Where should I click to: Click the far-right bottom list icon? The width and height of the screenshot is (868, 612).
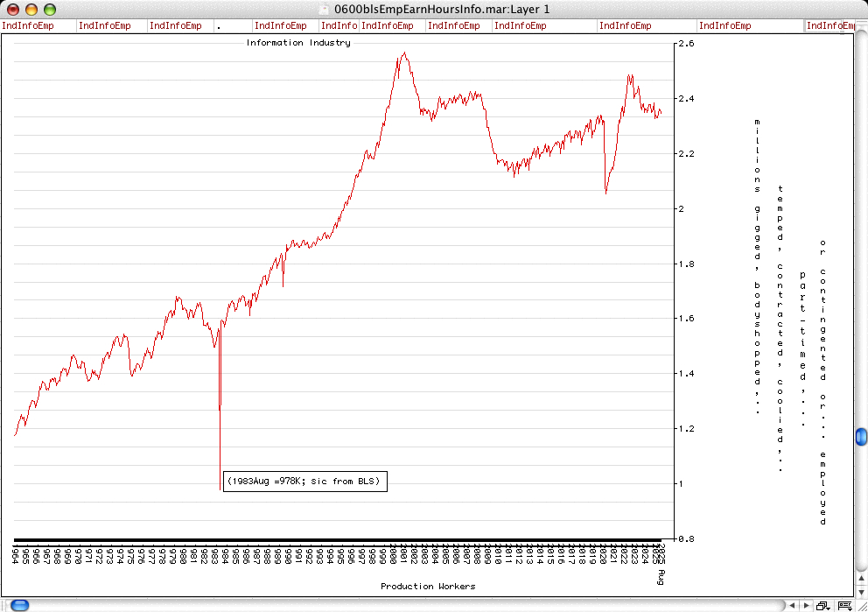coord(843,605)
